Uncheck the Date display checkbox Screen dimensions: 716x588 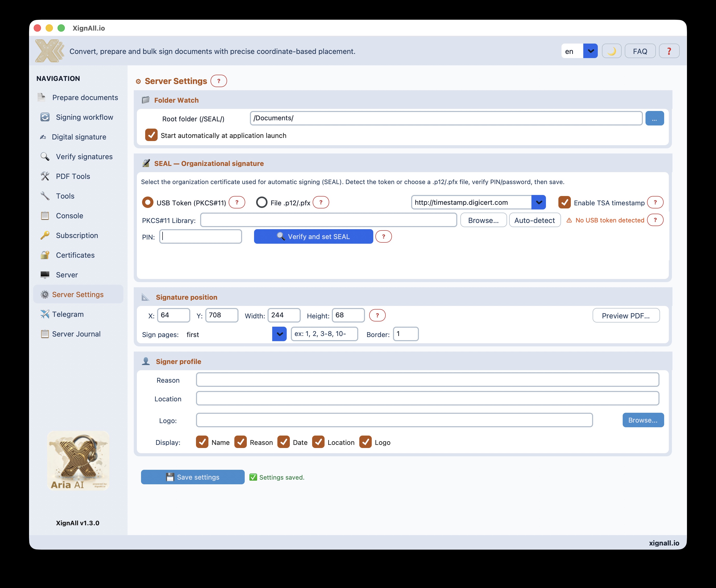click(x=284, y=442)
